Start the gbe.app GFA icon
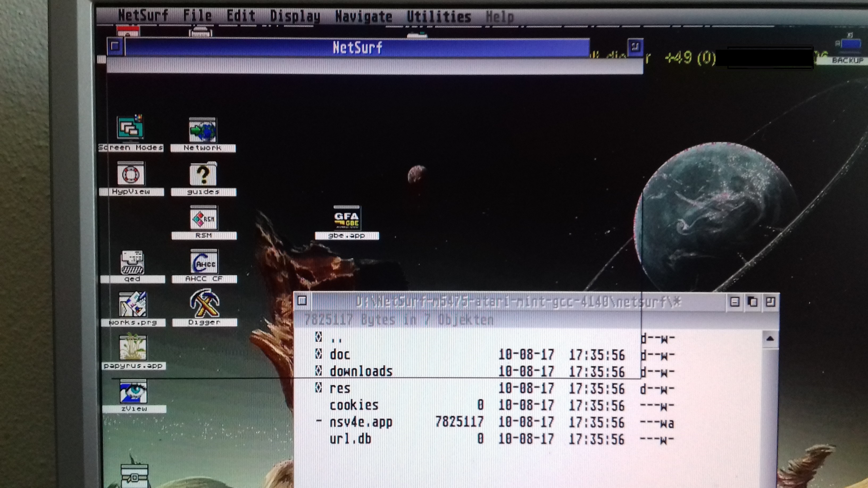The height and width of the screenshot is (488, 868). [x=347, y=218]
